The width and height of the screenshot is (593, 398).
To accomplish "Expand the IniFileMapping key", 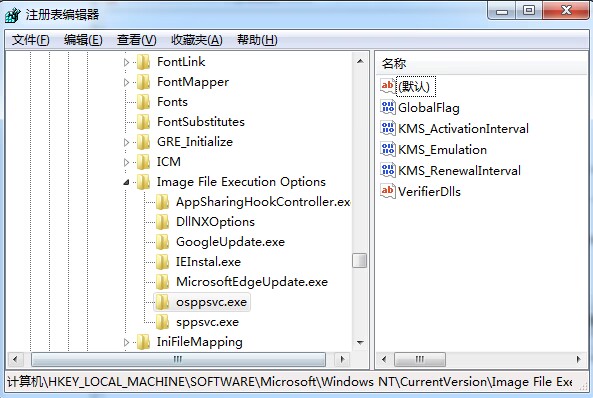I will click(126, 343).
